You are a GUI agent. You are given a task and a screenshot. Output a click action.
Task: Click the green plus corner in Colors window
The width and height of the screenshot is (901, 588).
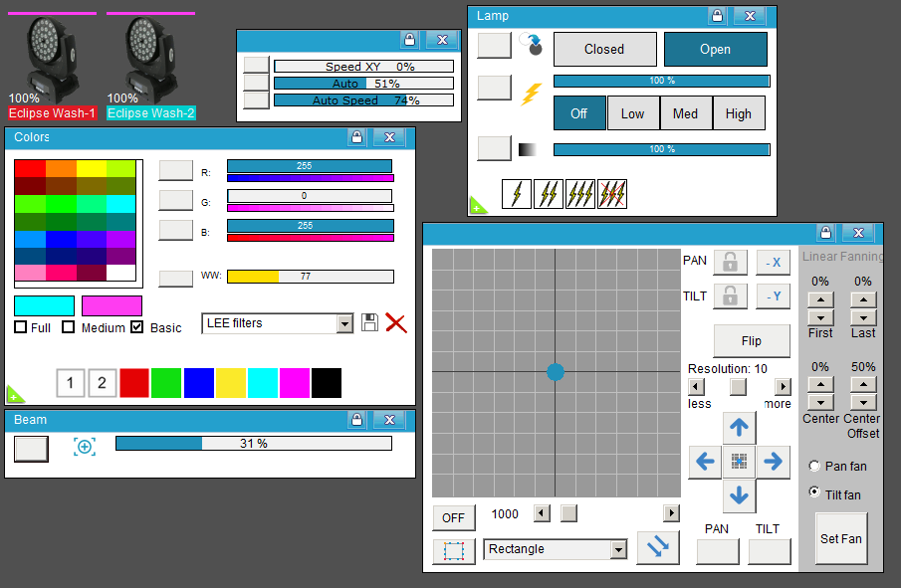(15, 395)
